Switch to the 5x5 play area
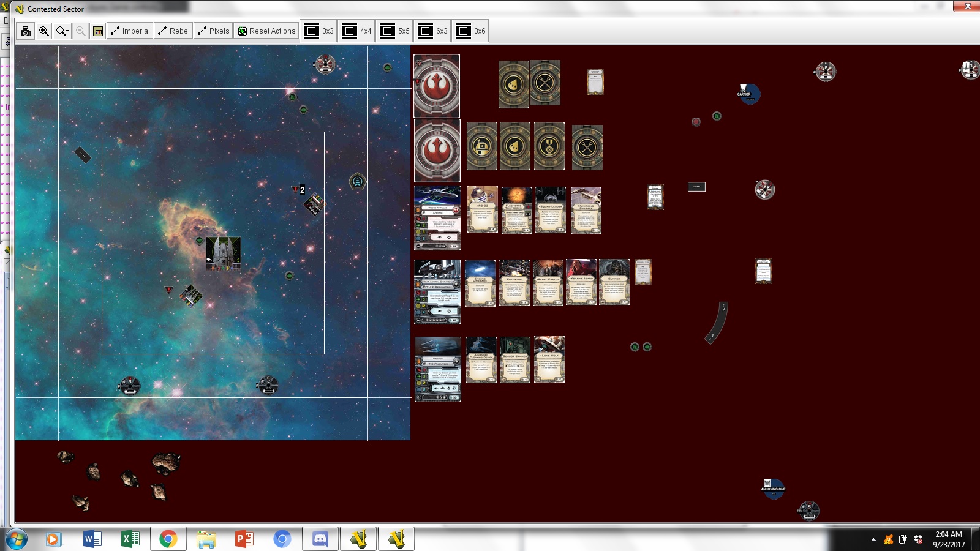Image resolution: width=980 pixels, height=551 pixels. coord(394,31)
